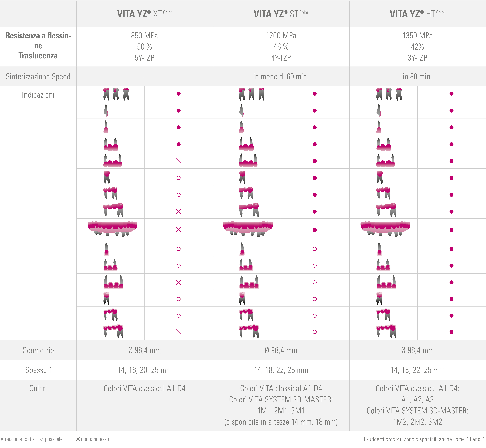Click the X mark beside XT full-arch bridge
Viewport: 486px width, 448px height.
[178, 229]
